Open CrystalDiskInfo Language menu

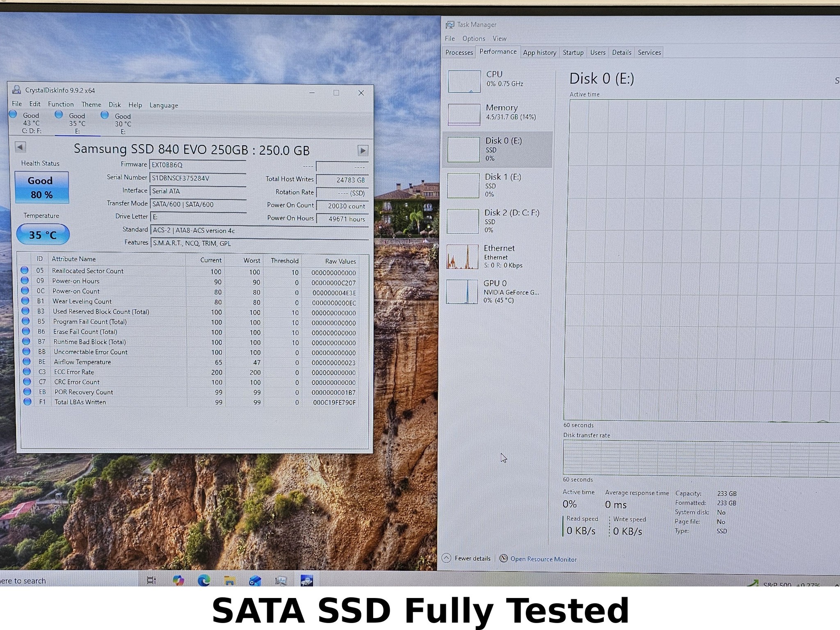(164, 105)
